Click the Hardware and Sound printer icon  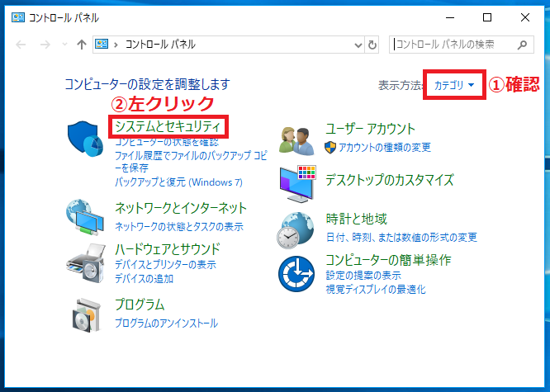click(x=86, y=263)
